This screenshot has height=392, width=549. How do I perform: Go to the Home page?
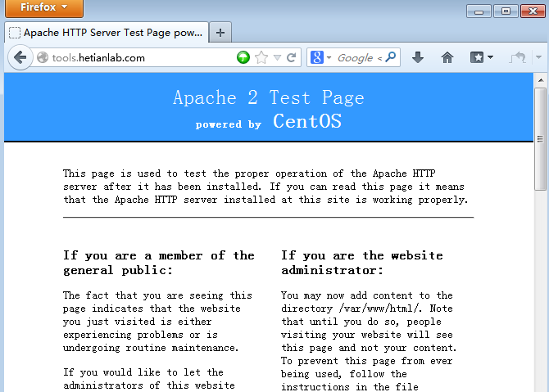[447, 57]
